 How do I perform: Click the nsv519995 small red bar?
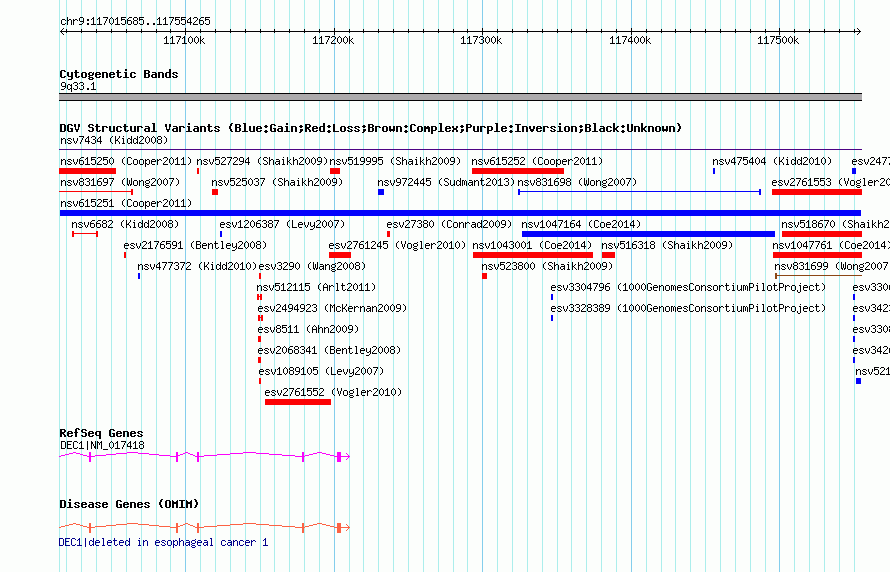click(x=335, y=171)
